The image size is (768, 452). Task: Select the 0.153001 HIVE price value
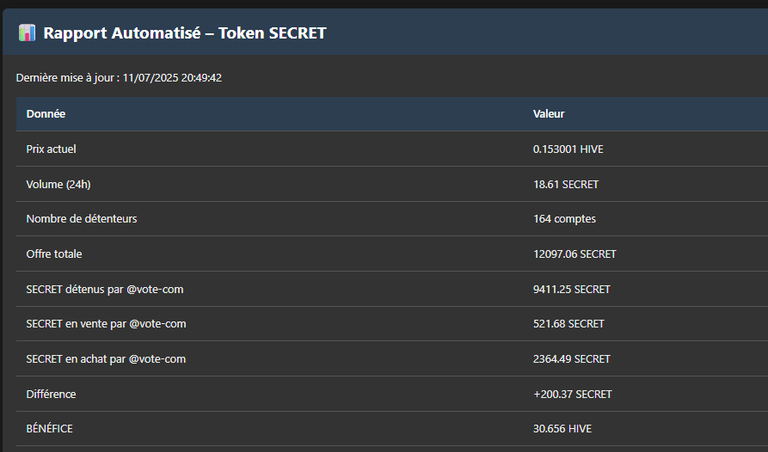pyautogui.click(x=568, y=149)
